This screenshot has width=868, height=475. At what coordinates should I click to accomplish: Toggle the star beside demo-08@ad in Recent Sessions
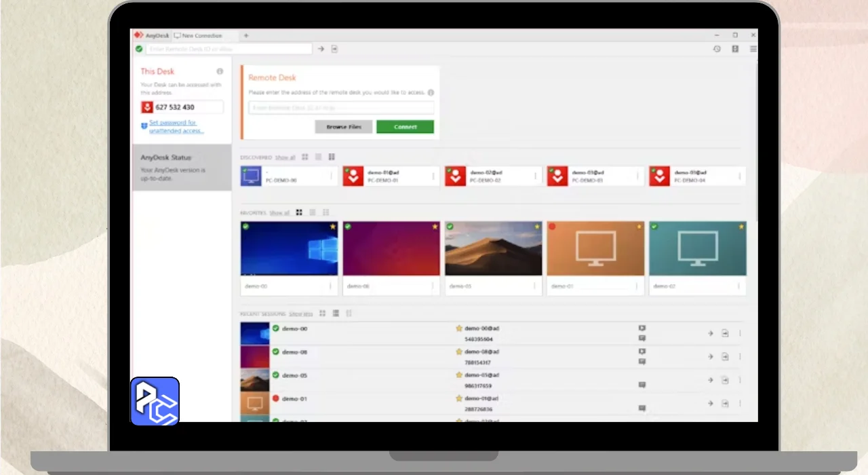point(459,351)
